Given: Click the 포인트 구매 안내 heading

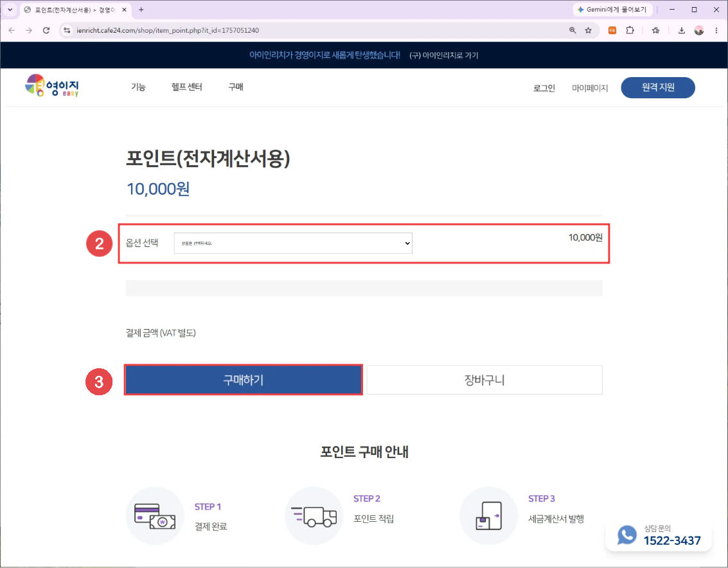Looking at the screenshot, I should tap(364, 452).
